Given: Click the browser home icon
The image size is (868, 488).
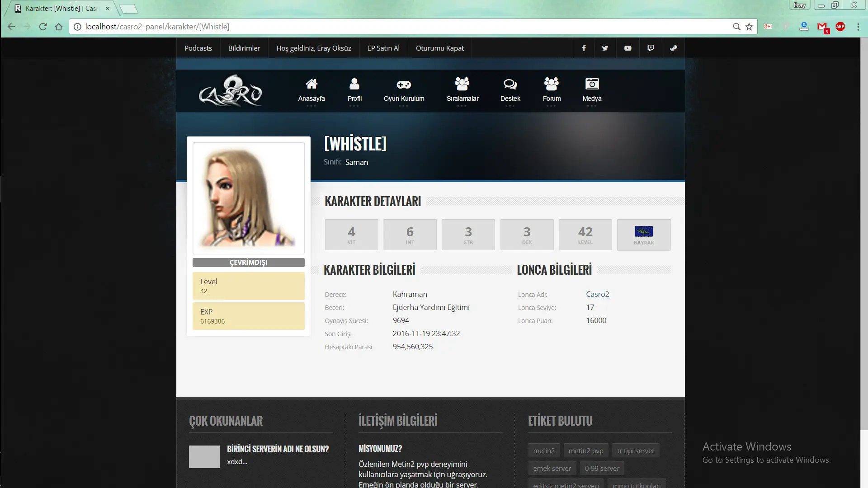Looking at the screenshot, I should tap(59, 27).
